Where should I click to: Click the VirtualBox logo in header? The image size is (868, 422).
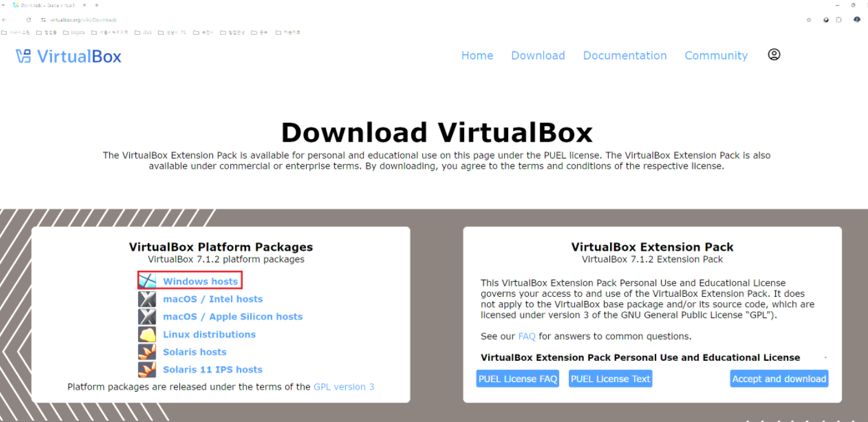tap(68, 56)
